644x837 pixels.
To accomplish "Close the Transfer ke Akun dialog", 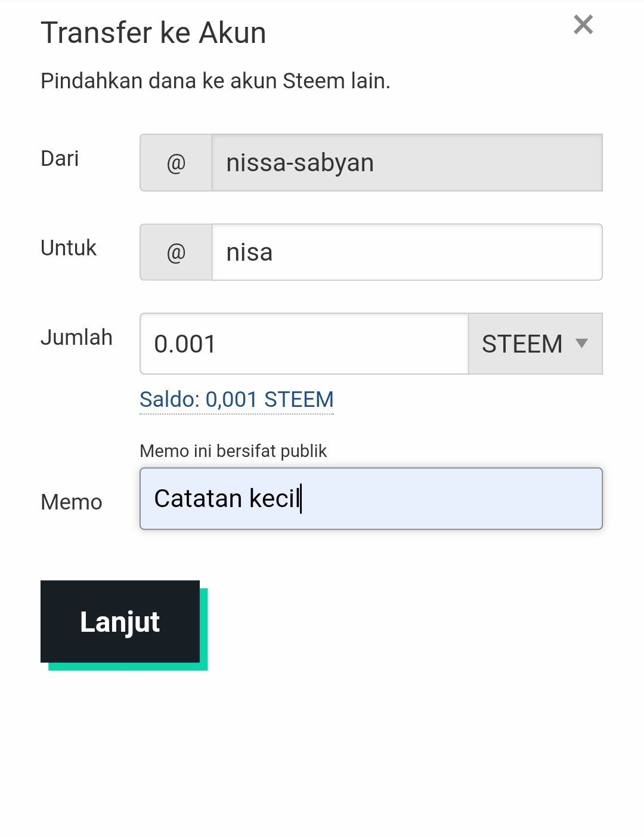I will click(x=583, y=24).
